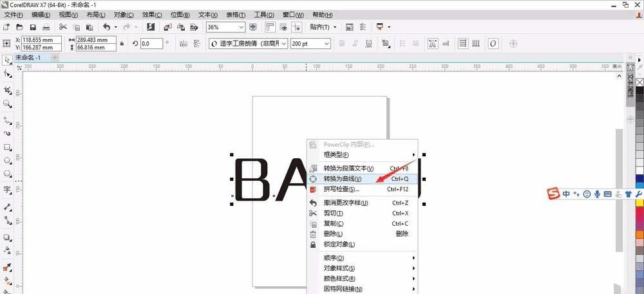The width and height of the screenshot is (644, 294).
Task: Click the Export icon in toolbar
Action: tap(181, 27)
